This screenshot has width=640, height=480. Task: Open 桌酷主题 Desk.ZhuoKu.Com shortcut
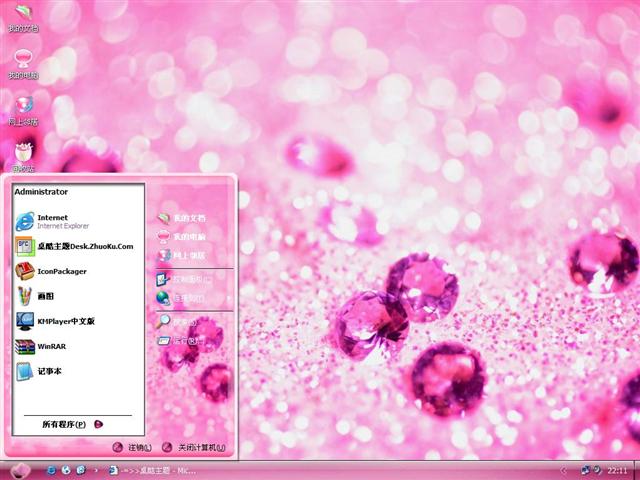tap(84, 246)
